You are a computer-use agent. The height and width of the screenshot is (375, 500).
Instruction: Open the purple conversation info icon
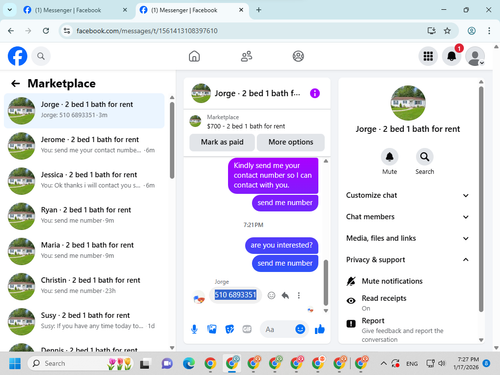(315, 93)
